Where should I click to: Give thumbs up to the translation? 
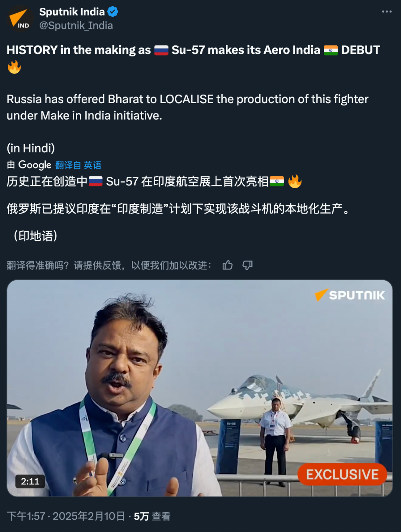(228, 265)
